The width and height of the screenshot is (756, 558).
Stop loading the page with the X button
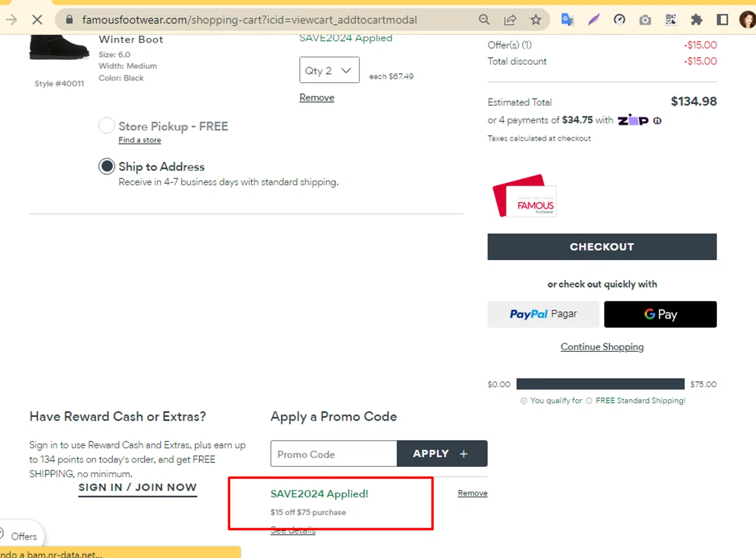coord(37,20)
